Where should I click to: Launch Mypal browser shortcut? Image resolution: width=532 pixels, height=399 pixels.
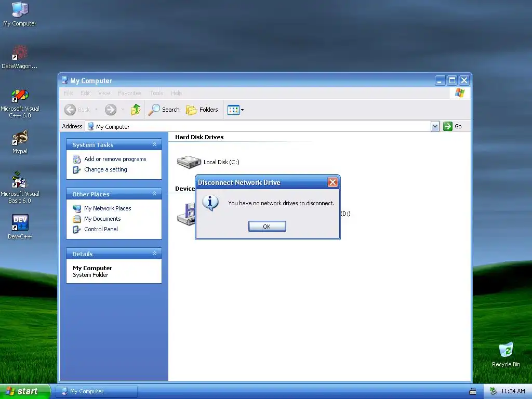point(20,142)
